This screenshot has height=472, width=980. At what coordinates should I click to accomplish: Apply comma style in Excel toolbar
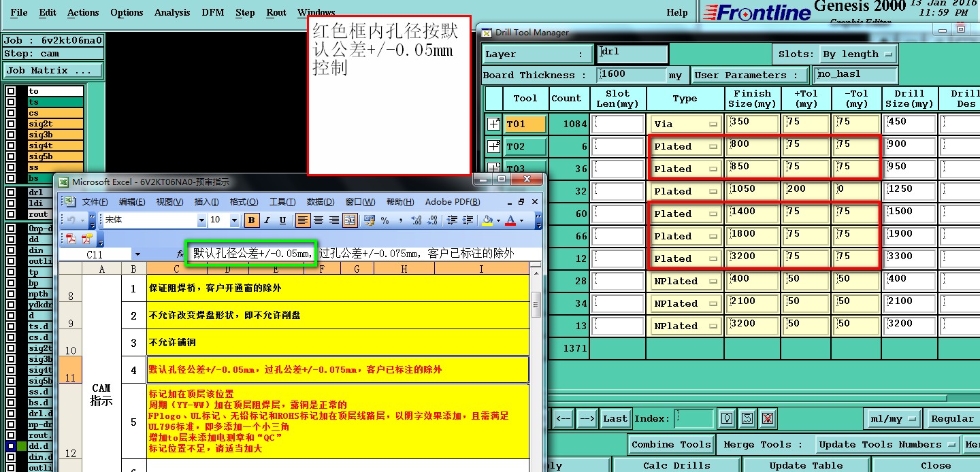point(401,220)
